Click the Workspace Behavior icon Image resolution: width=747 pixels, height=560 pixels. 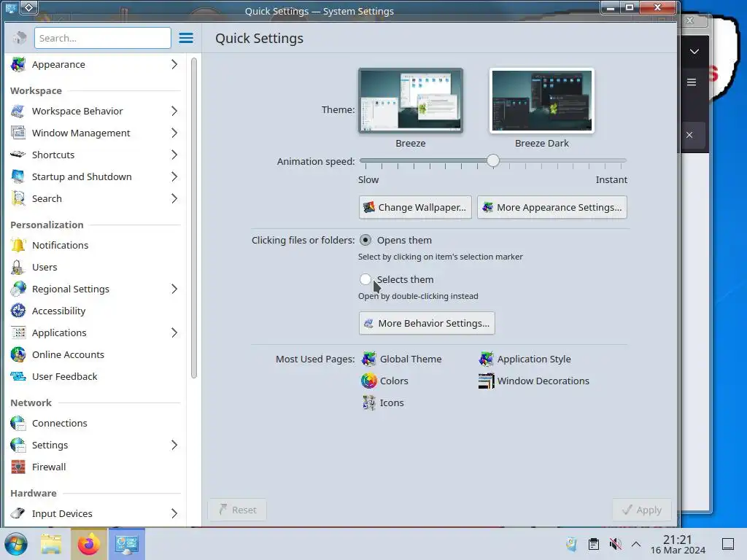pos(18,111)
